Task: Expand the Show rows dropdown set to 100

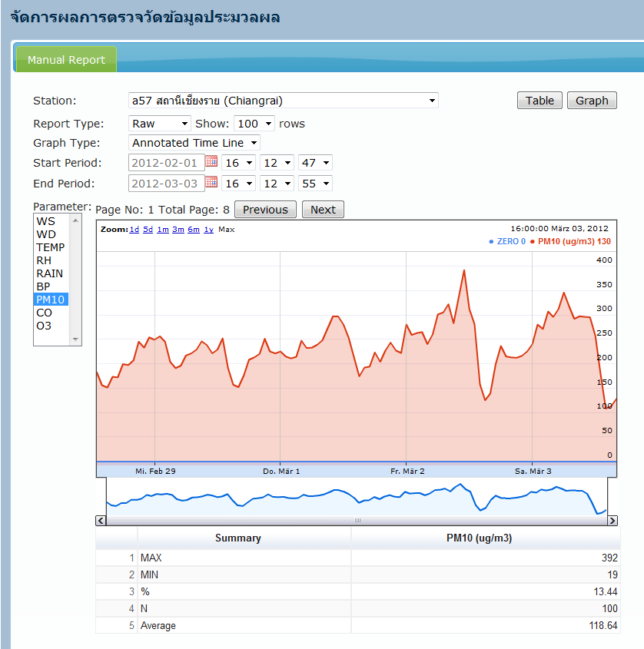Action: point(254,124)
